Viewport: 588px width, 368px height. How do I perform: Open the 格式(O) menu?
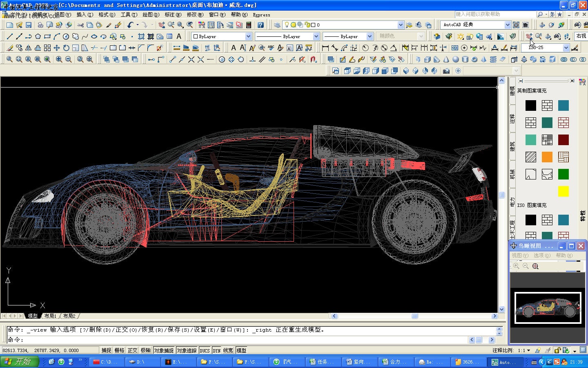coord(107,15)
